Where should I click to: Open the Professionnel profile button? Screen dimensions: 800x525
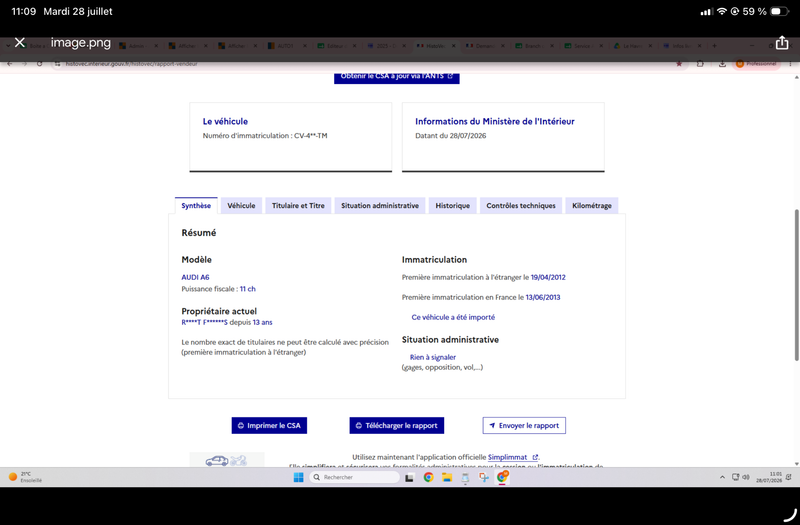[757, 64]
